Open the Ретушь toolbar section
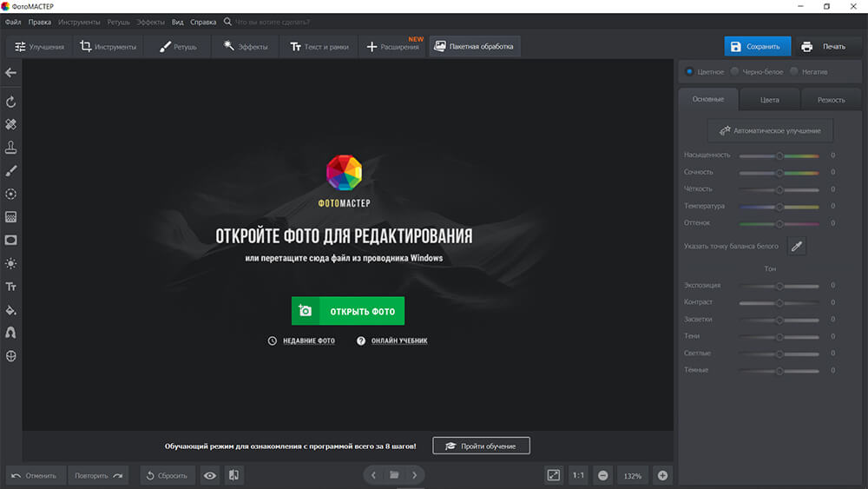Screen dimensions: 868x489 (x=178, y=47)
